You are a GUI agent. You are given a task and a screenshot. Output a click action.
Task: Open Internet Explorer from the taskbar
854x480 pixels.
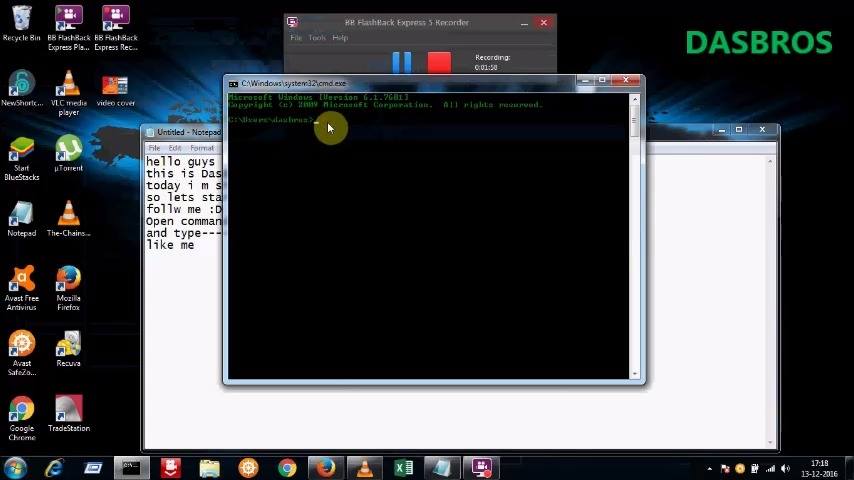[x=54, y=468]
